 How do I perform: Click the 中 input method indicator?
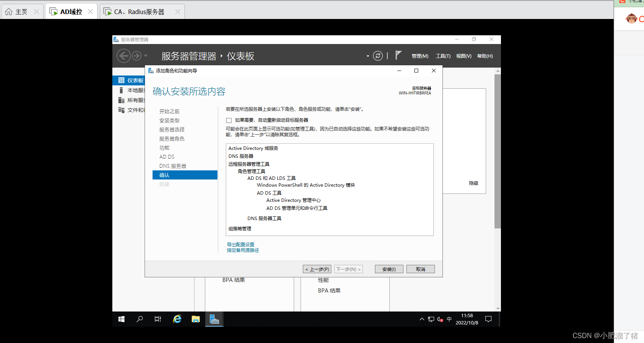[x=449, y=319]
